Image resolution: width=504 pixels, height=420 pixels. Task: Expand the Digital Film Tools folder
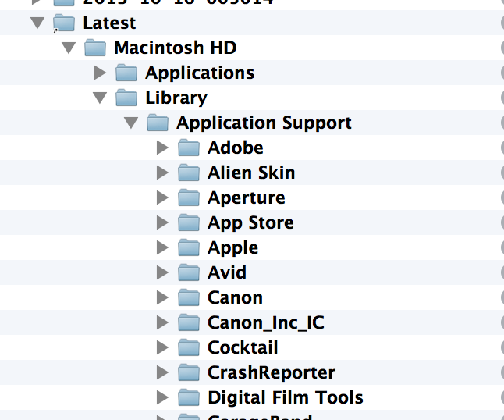[x=162, y=397]
